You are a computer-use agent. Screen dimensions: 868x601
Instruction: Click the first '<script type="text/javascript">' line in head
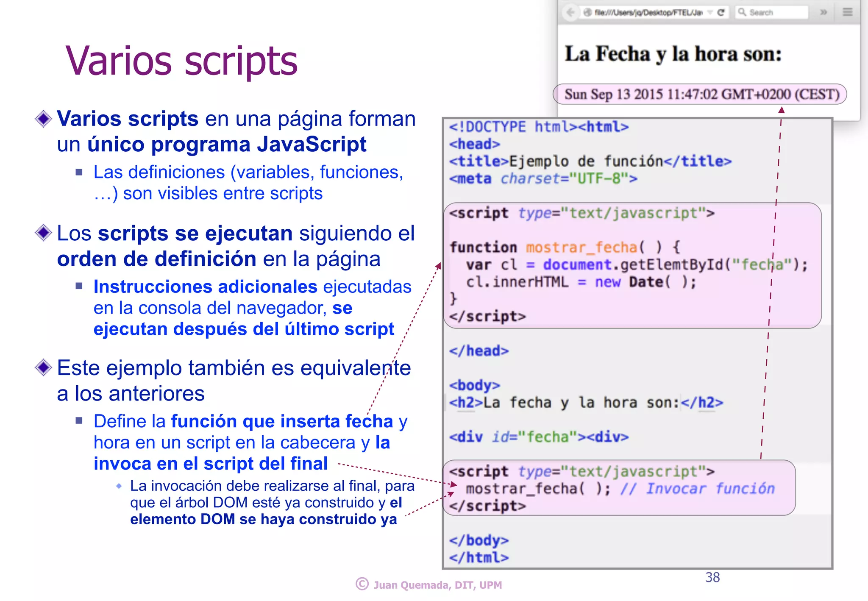click(x=581, y=213)
